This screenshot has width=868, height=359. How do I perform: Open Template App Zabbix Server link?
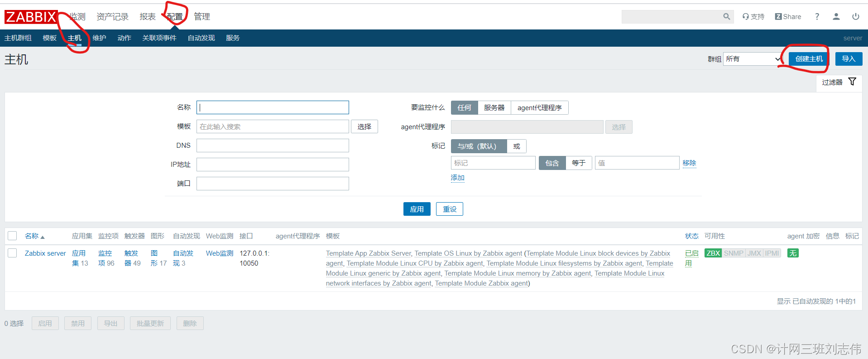(369, 253)
